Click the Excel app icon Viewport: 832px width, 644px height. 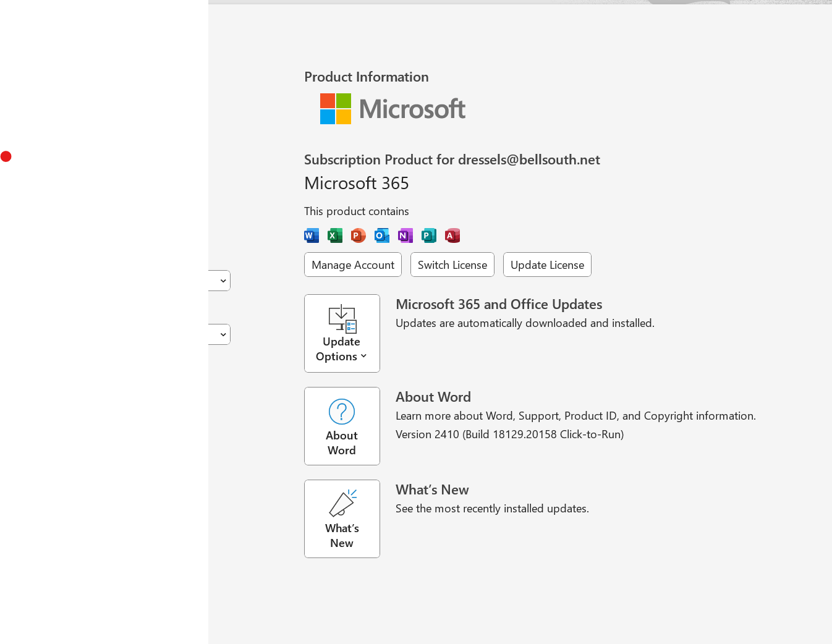[x=335, y=235]
